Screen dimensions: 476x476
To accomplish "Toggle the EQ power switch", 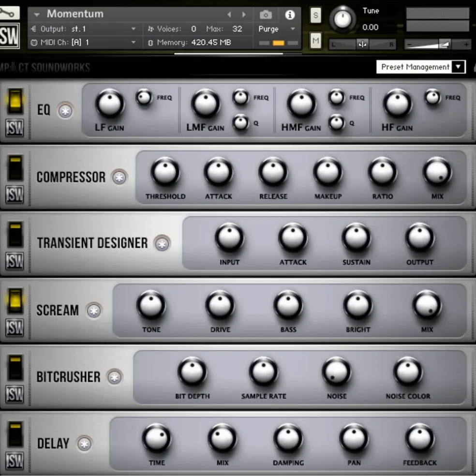I will pyautogui.click(x=15, y=101).
